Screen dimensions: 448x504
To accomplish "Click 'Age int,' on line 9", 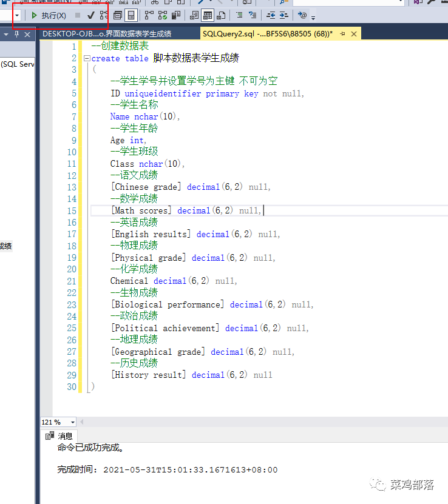I will coord(128,140).
